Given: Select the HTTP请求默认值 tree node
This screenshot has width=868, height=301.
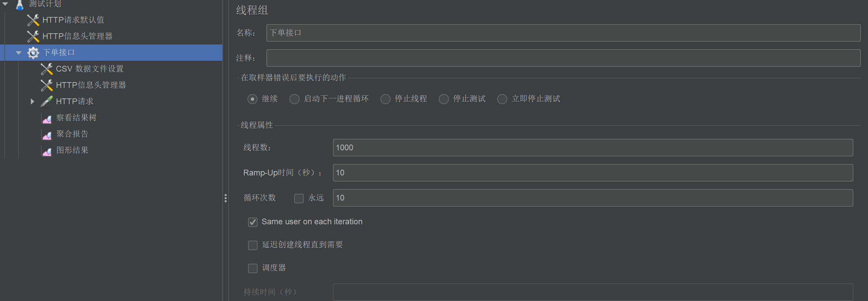Looking at the screenshot, I should point(73,20).
